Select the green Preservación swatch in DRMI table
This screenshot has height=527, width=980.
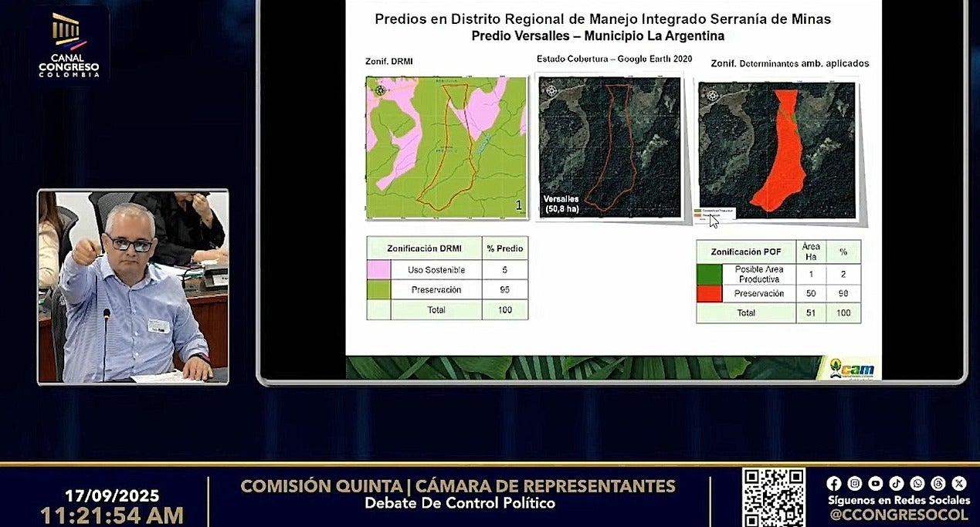[x=378, y=289]
